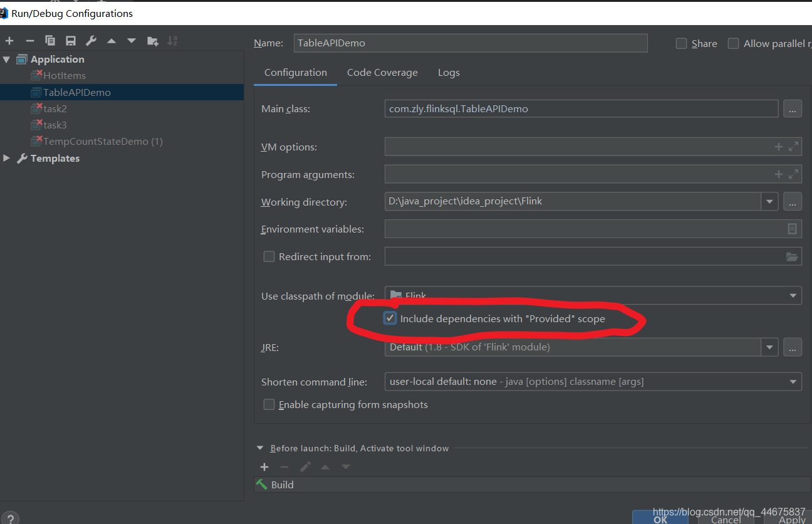The width and height of the screenshot is (812, 524).
Task: Browse file for Redirect input folder icon
Action: 792,256
